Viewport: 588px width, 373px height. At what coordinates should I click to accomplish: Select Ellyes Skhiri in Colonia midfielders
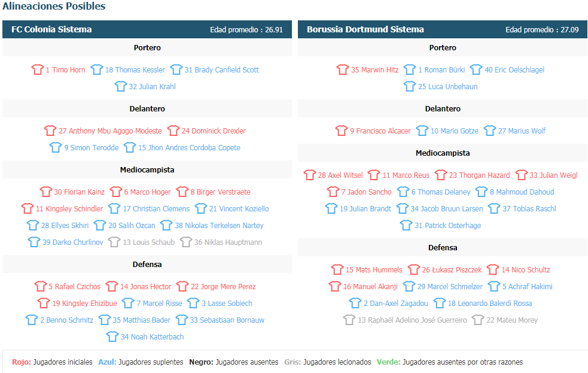point(65,226)
